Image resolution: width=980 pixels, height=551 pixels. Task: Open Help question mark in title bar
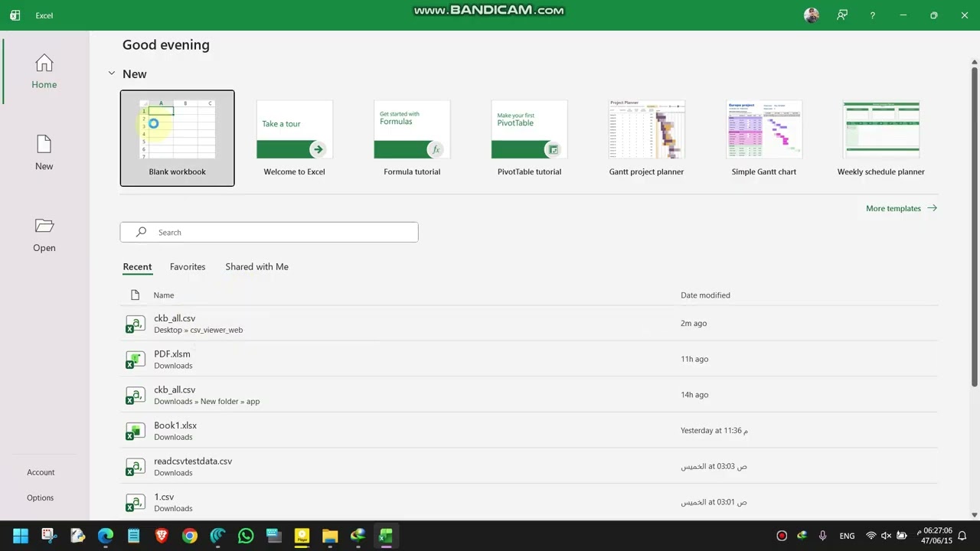872,15
